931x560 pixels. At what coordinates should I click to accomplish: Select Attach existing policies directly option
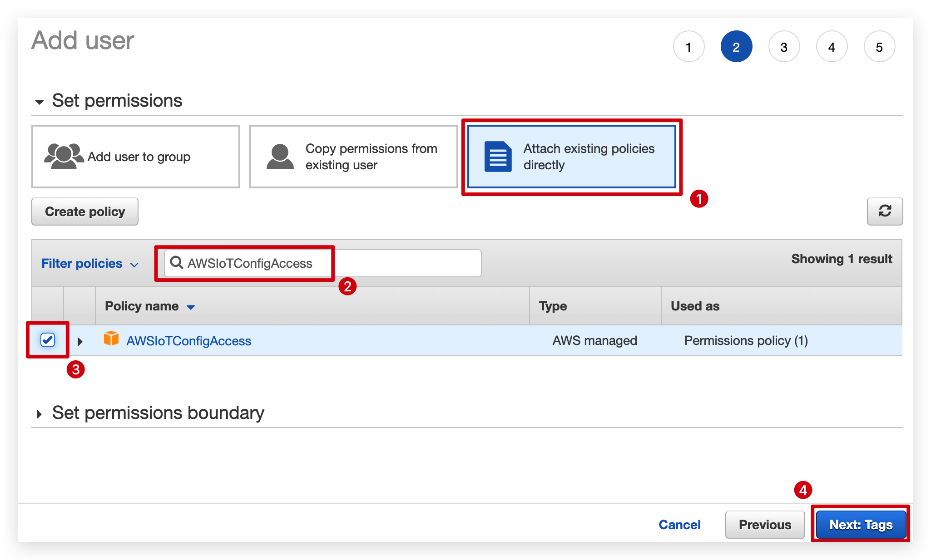point(571,157)
